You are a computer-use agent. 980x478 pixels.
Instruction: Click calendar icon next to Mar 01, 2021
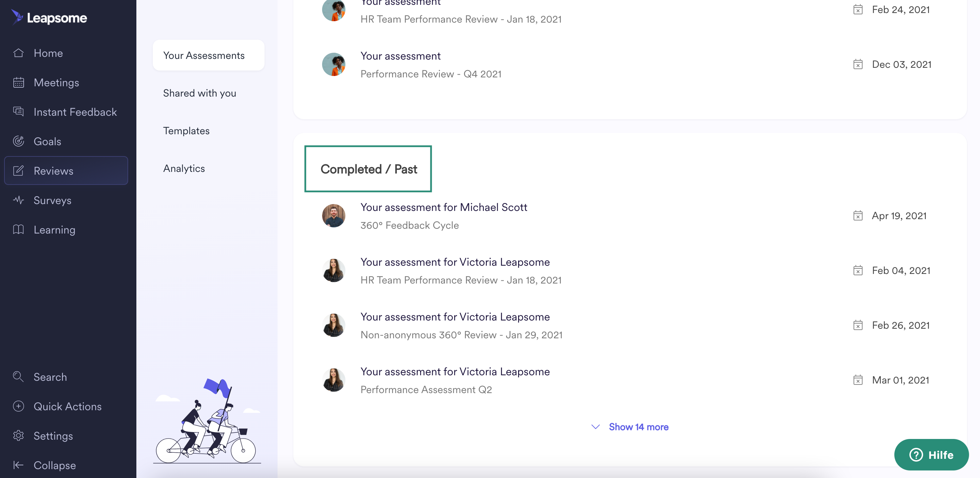858,380
